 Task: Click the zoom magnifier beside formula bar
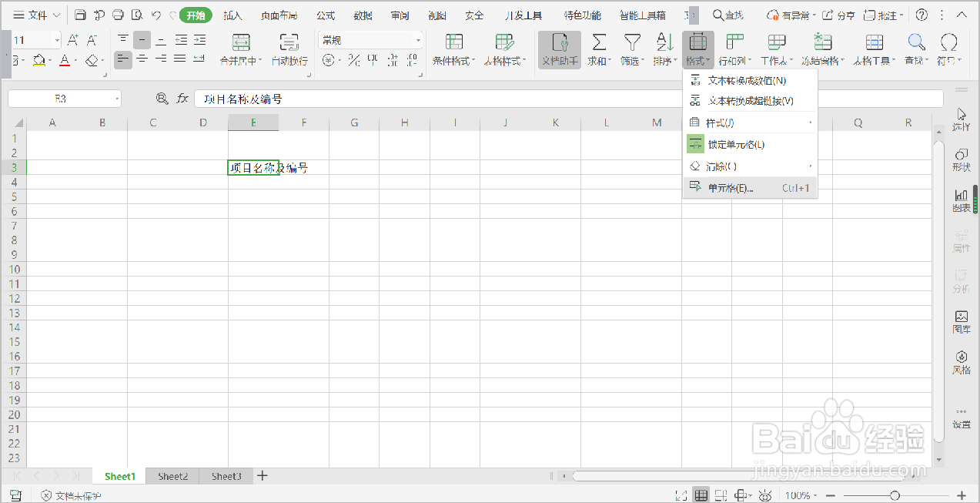click(162, 99)
